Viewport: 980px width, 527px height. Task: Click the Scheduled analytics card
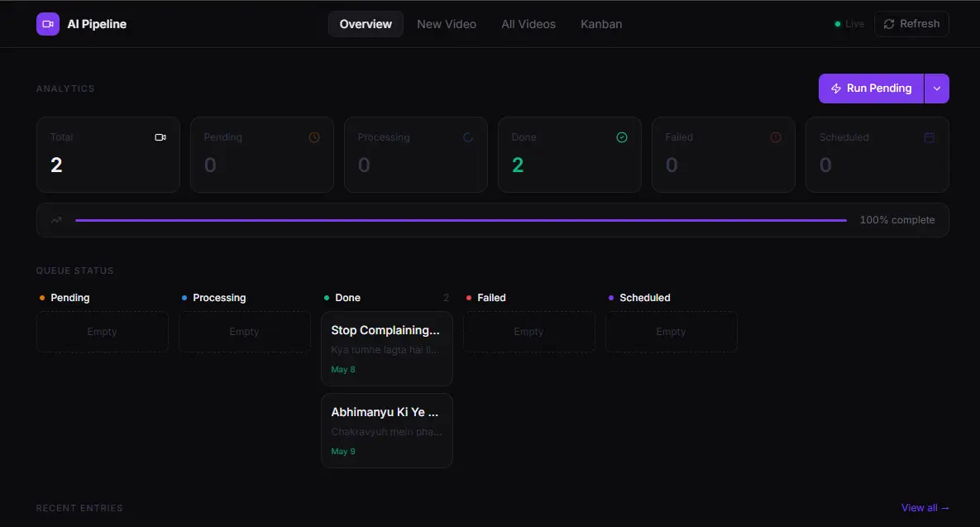877,155
